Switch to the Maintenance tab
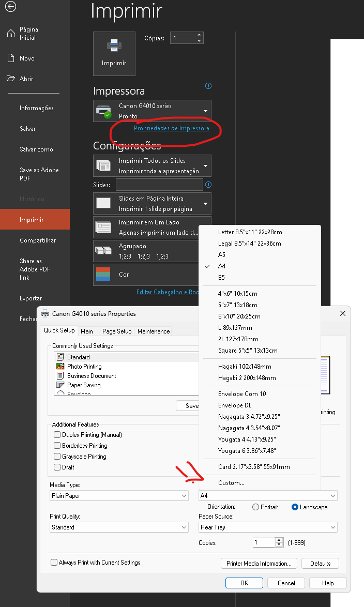The width and height of the screenshot is (364, 607). point(154,331)
